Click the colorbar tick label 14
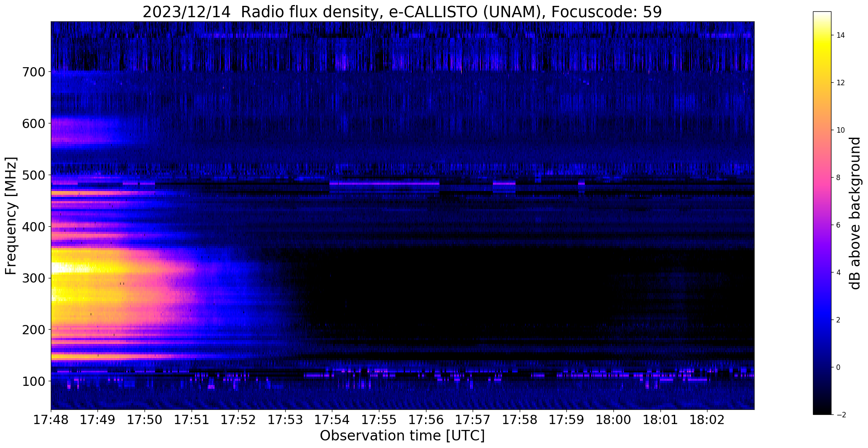Image resolution: width=868 pixels, height=448 pixels. click(x=841, y=35)
